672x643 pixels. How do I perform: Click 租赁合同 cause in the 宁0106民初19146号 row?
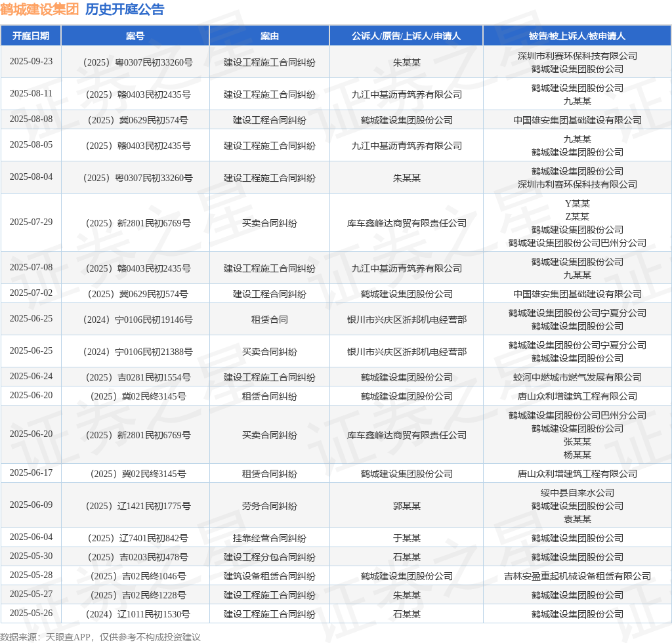[270, 320]
